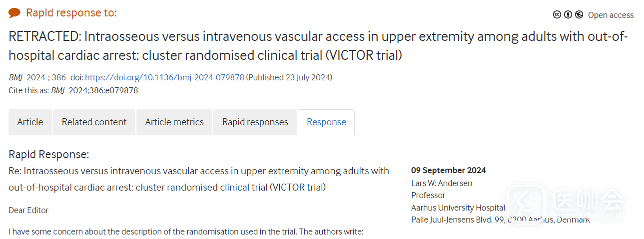
Task: Click the Aarhus University Hospital affiliation
Action: click(x=458, y=208)
